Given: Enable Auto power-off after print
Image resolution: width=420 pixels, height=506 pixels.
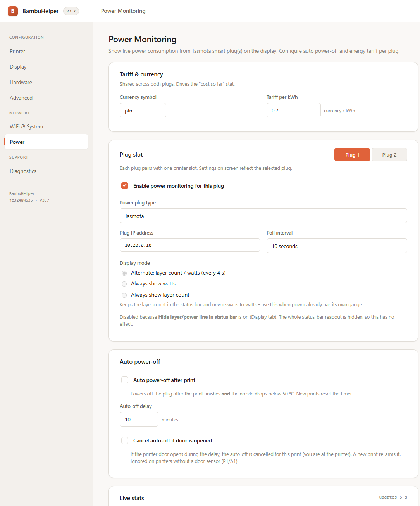Looking at the screenshot, I should point(125,380).
